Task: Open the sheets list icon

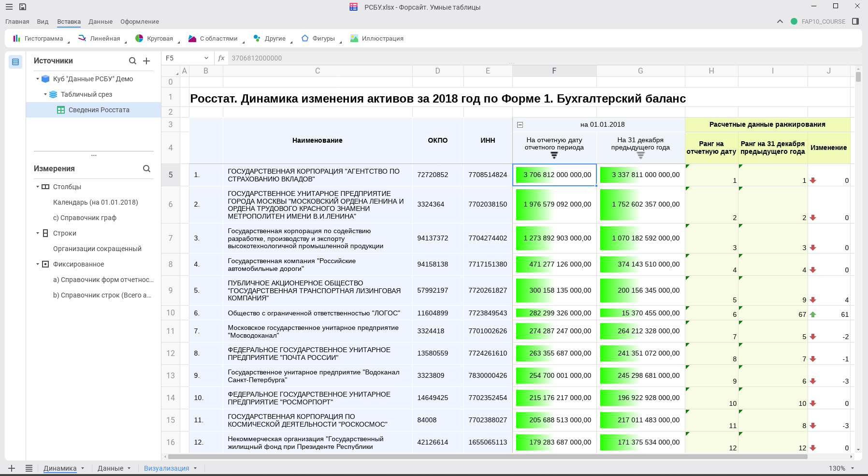Action: (29, 468)
